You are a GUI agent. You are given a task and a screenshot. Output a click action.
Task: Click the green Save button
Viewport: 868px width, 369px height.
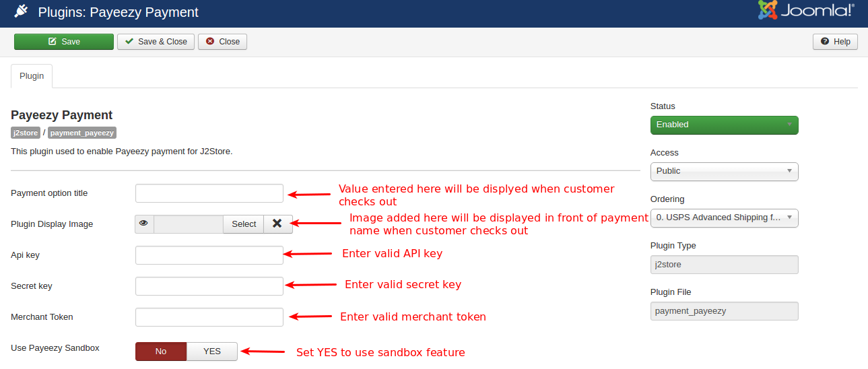point(64,42)
